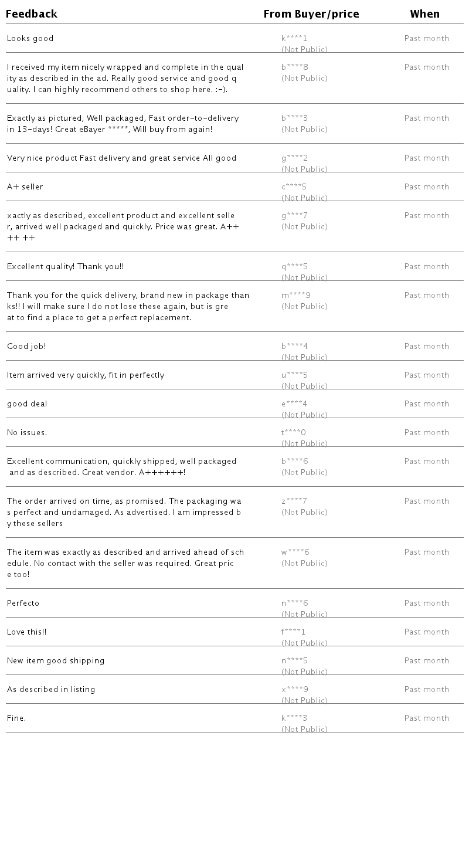This screenshot has height=868, width=469.
Task: Open buyer k****1 profile
Action: tap(294, 39)
